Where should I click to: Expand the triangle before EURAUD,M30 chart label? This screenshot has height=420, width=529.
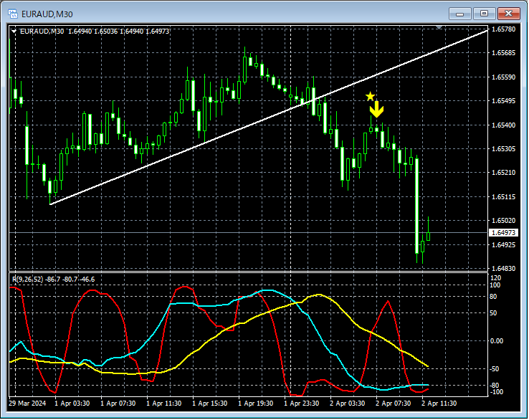[14, 32]
